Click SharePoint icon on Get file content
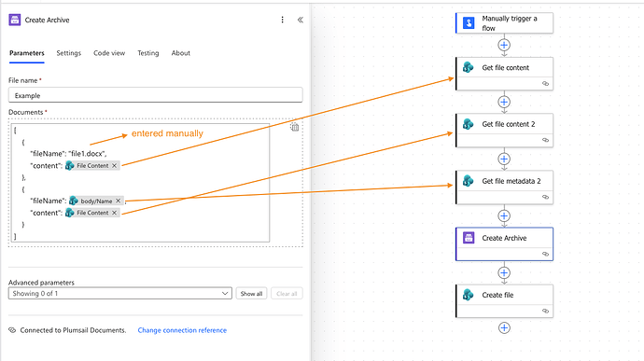 click(x=469, y=67)
